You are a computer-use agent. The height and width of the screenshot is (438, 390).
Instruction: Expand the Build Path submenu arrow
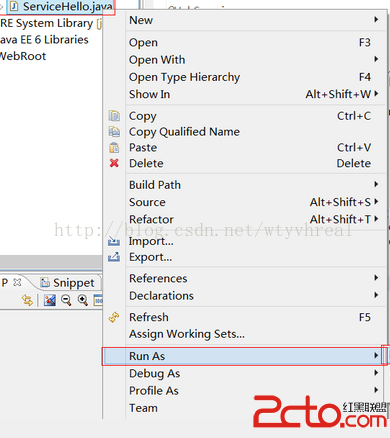[376, 184]
